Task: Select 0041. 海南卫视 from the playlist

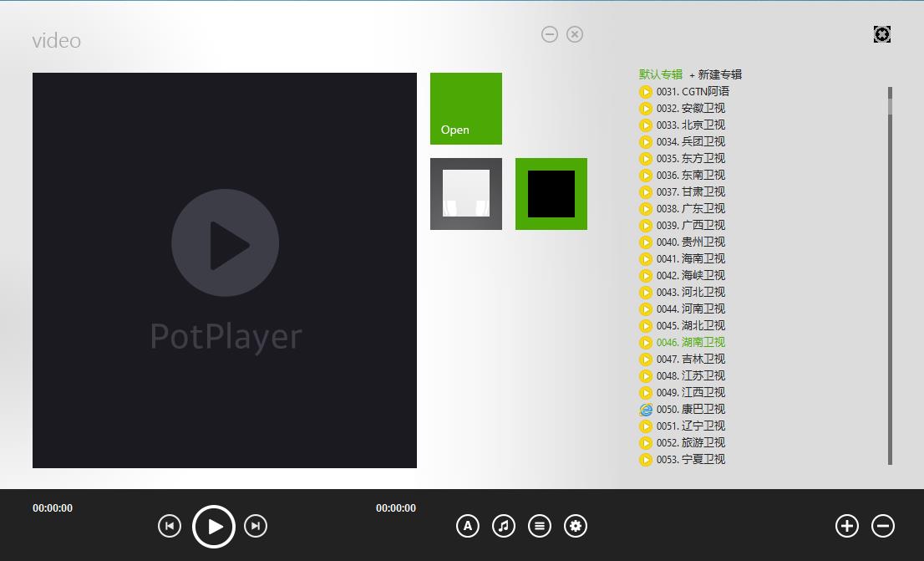Action: (683, 259)
